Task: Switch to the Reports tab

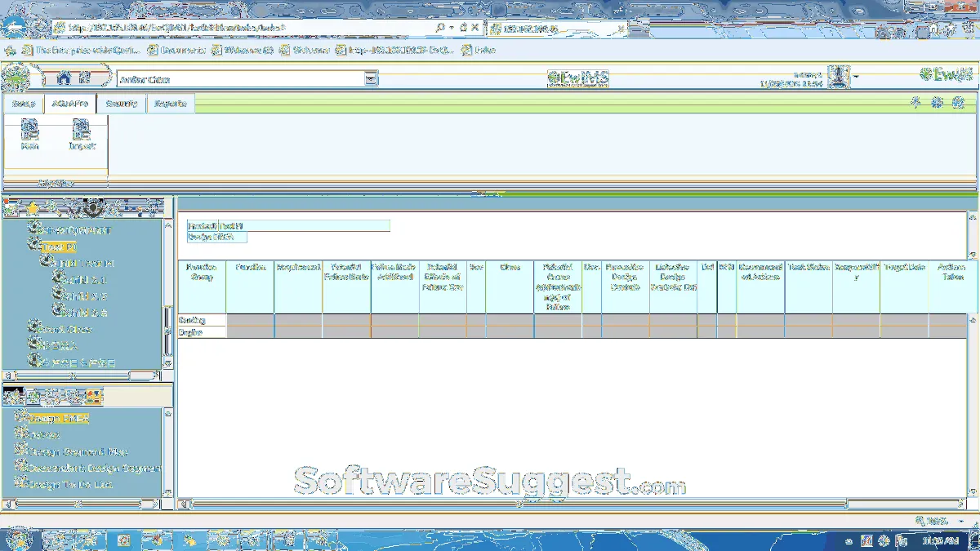Action: click(x=171, y=104)
